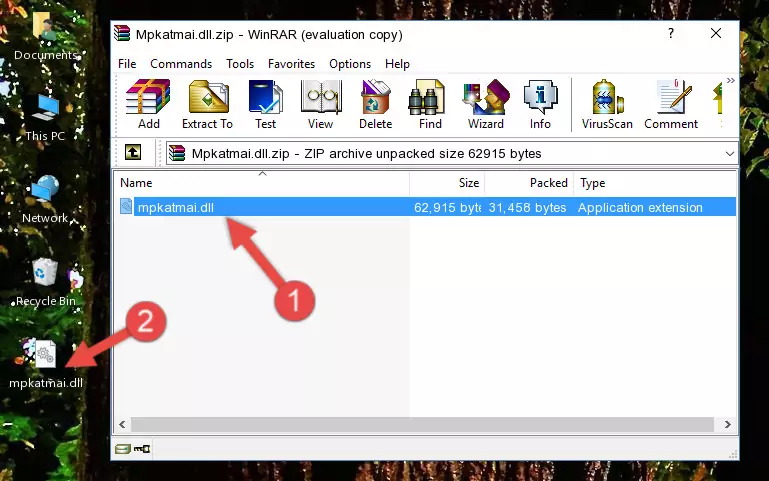Image resolution: width=769 pixels, height=481 pixels.
Task: Select Documents desktop icon
Action: (x=46, y=36)
